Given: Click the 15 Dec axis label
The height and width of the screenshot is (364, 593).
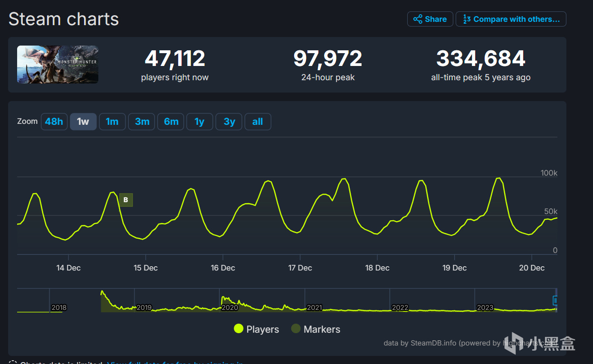Looking at the screenshot, I should pyautogui.click(x=145, y=268).
